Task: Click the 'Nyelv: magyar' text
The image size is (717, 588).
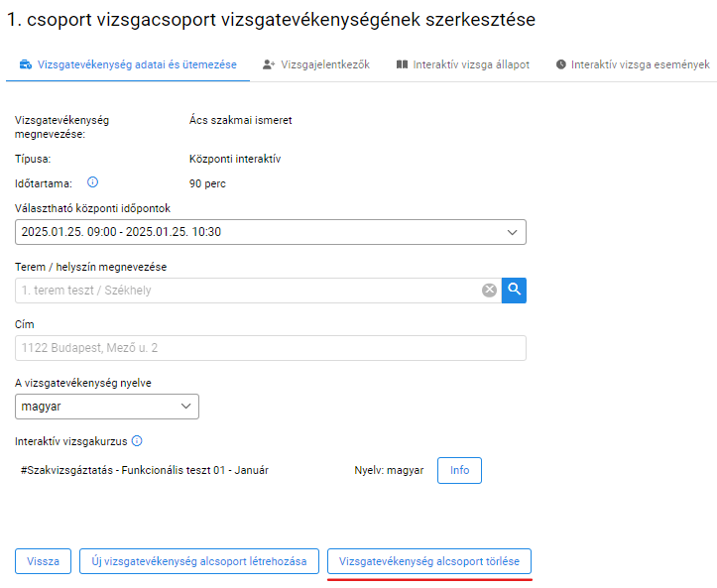Action: (389, 470)
